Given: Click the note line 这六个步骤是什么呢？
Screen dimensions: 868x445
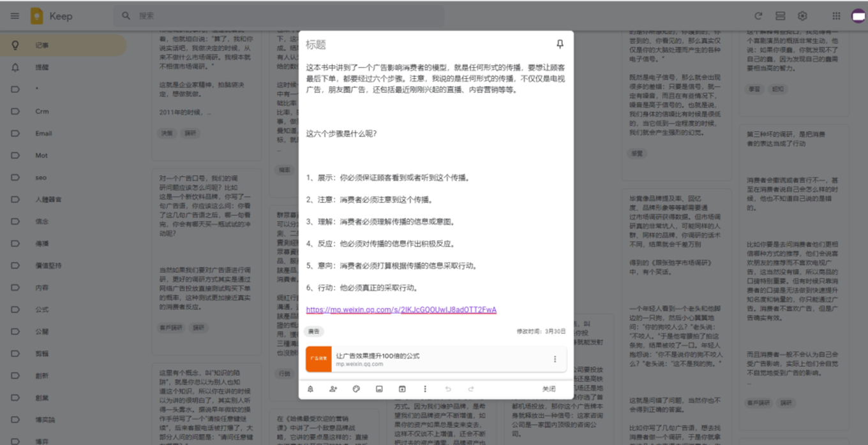Looking at the screenshot, I should (341, 134).
